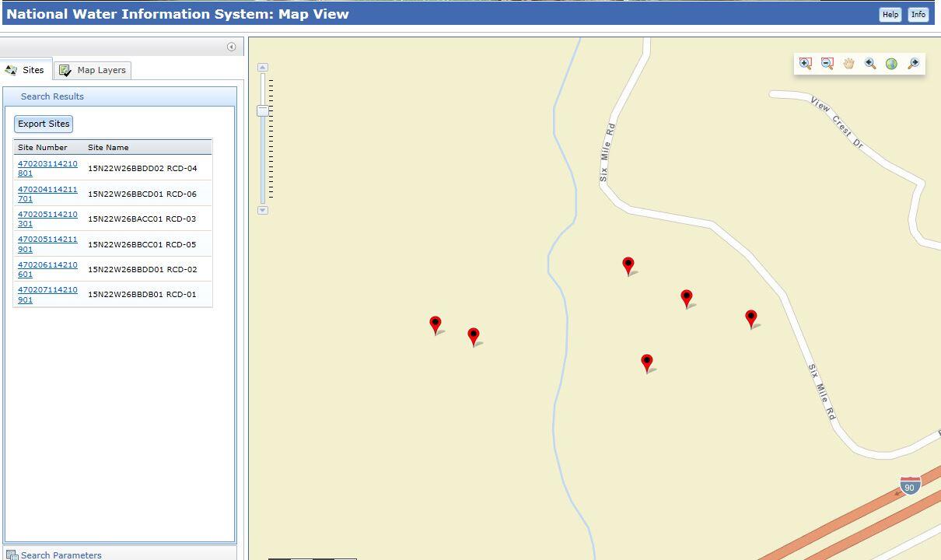Select site name 15N22W26BBCC01 RCD-05
Screen dimensions: 941x560
pyautogui.click(x=142, y=244)
